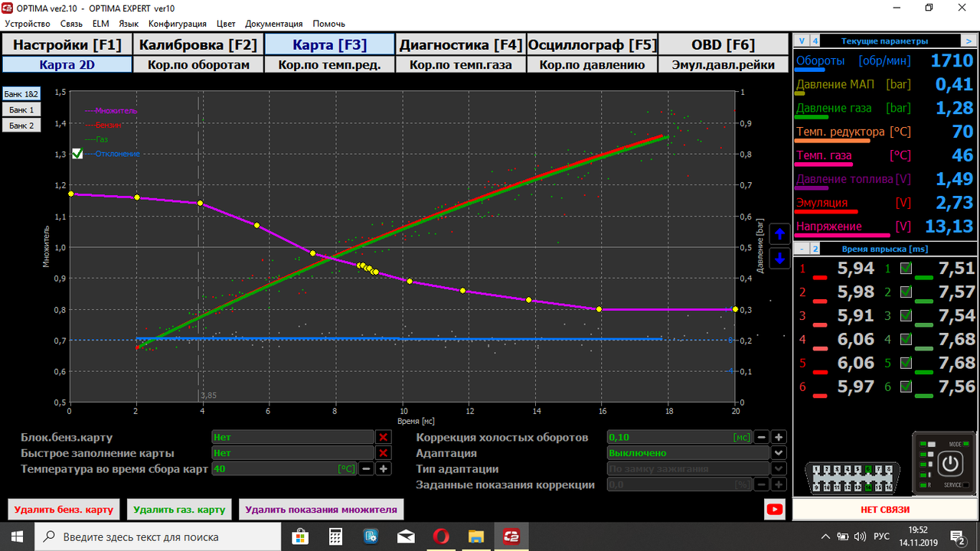This screenshot has width=980, height=551.
Task: Shift the map down with blue down arrow
Action: pyautogui.click(x=779, y=259)
